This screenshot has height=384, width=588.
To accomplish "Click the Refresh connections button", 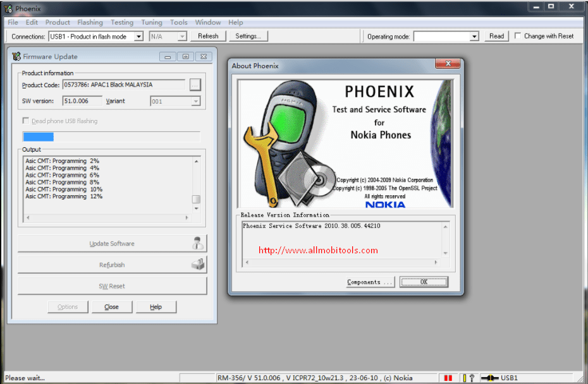I will [208, 36].
